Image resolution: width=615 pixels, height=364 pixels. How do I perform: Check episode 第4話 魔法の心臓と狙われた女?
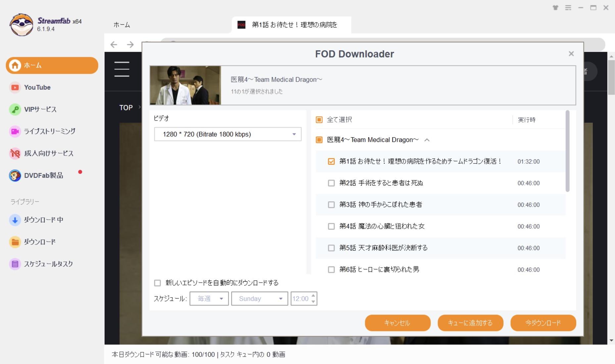pyautogui.click(x=331, y=226)
